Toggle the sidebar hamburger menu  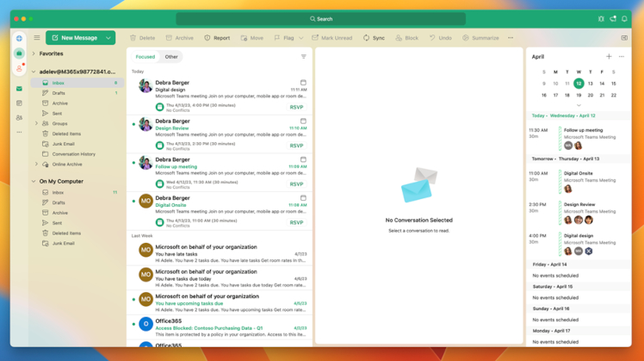[x=37, y=37]
